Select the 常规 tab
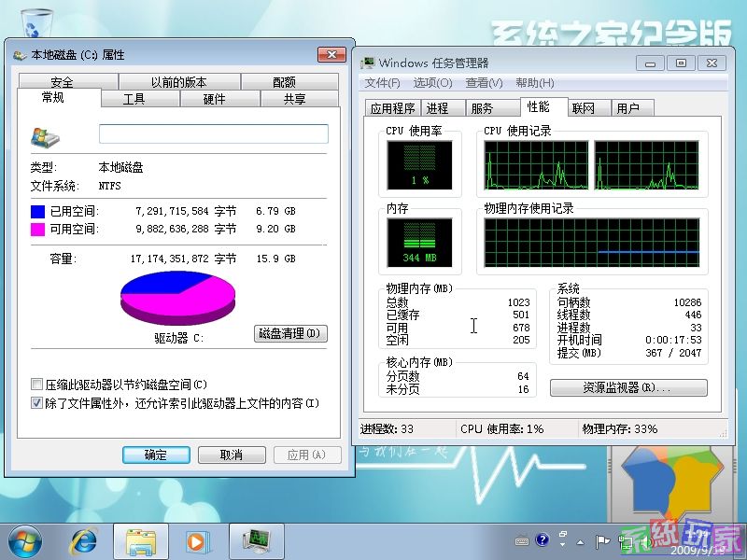The width and height of the screenshot is (747, 560). pyautogui.click(x=59, y=98)
